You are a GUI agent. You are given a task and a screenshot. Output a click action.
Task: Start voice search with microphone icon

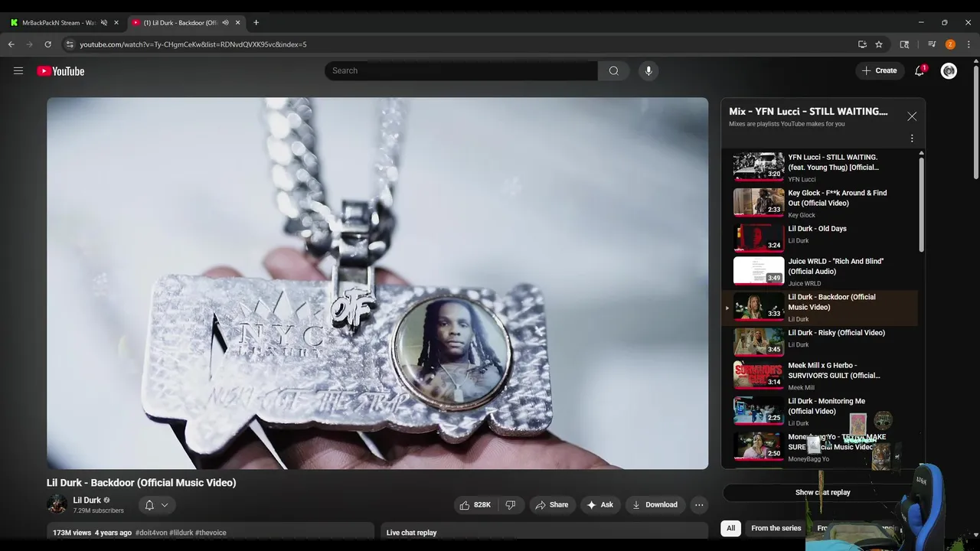(648, 70)
